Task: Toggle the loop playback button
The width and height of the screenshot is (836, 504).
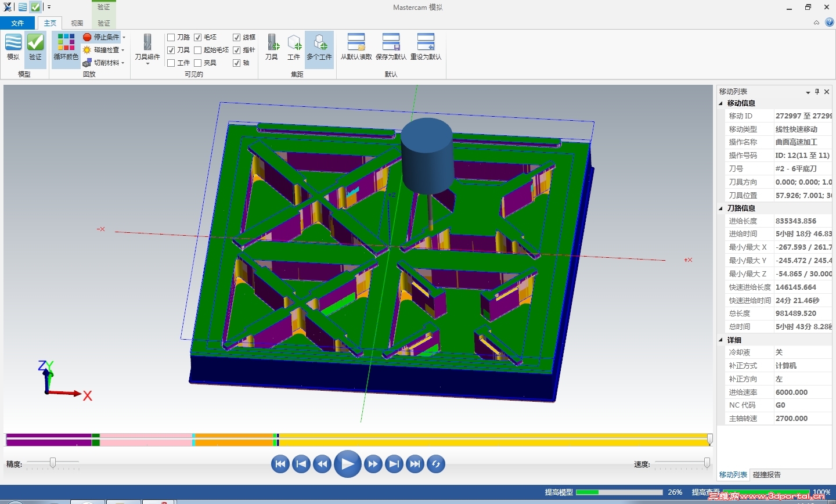Action: (436, 464)
